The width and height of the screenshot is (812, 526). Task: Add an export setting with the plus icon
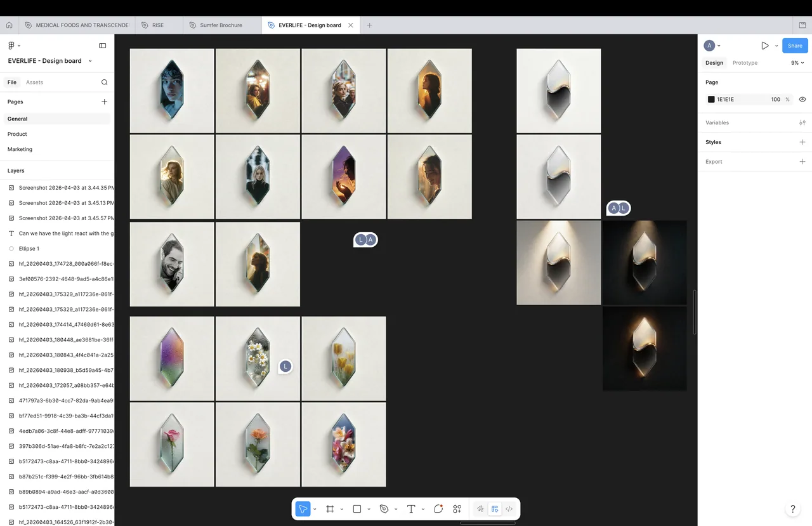[802, 162]
